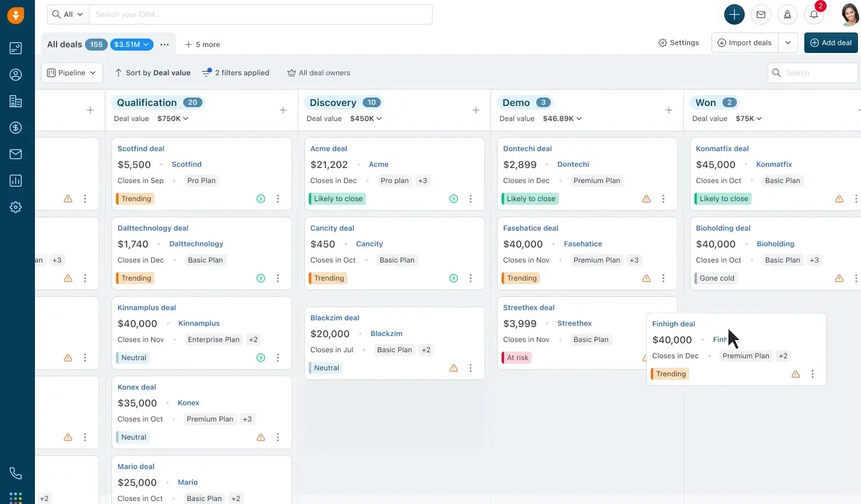
Task: Open the Qualification deal value $750K dropdown
Action: (173, 119)
